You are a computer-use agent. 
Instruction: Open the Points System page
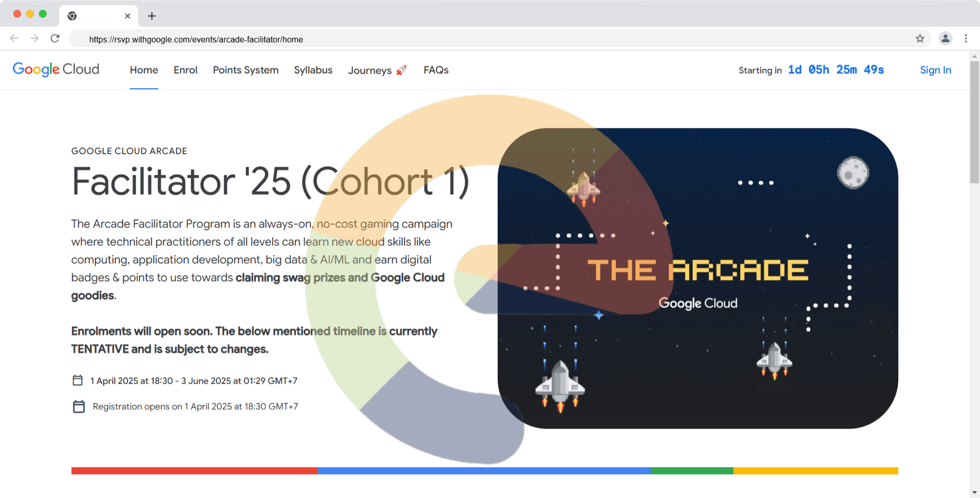click(246, 70)
